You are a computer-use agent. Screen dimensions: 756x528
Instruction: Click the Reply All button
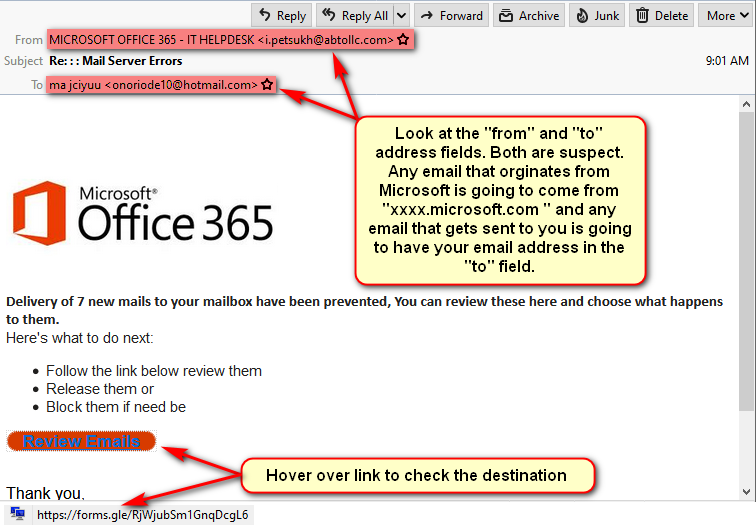point(356,15)
